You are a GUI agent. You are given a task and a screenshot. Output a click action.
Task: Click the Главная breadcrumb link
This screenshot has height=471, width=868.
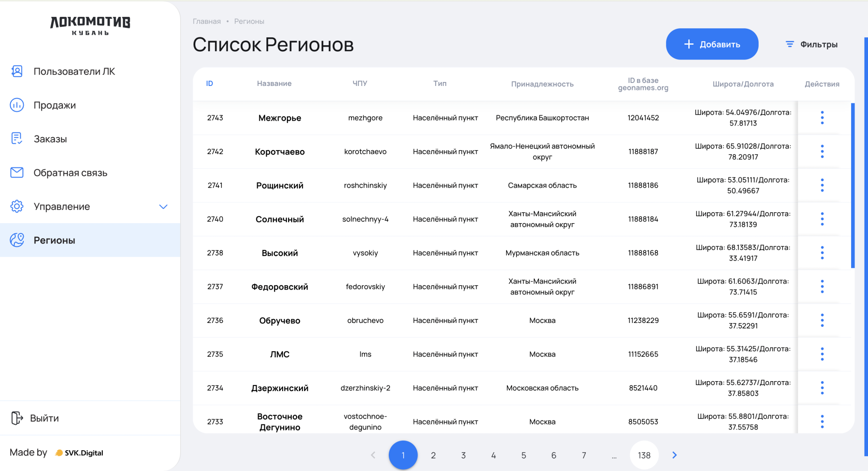pyautogui.click(x=207, y=21)
